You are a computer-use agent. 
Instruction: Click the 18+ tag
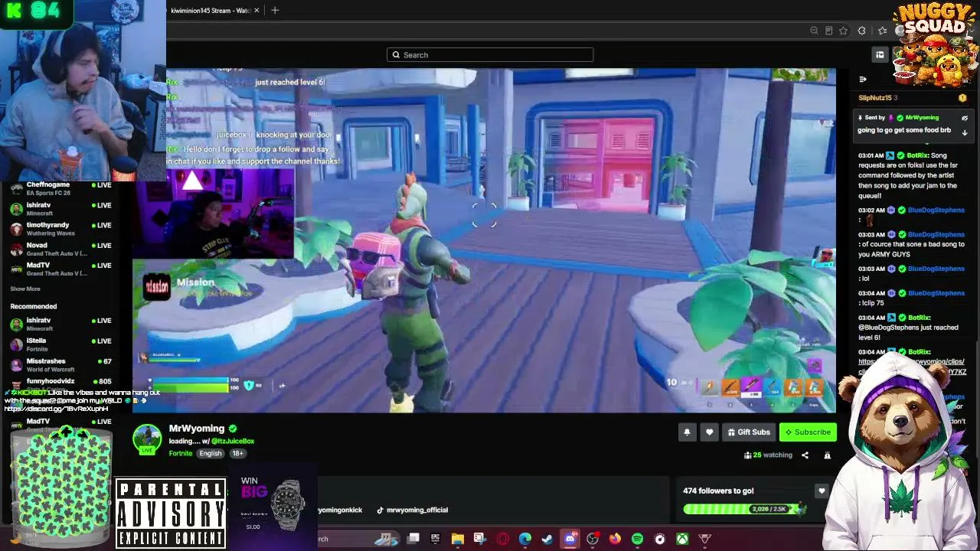click(x=237, y=454)
